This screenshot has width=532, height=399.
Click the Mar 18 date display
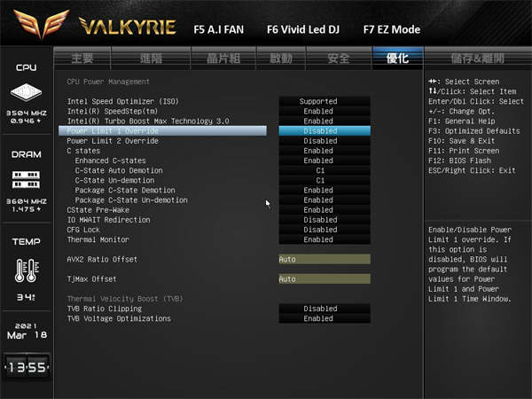[27, 335]
